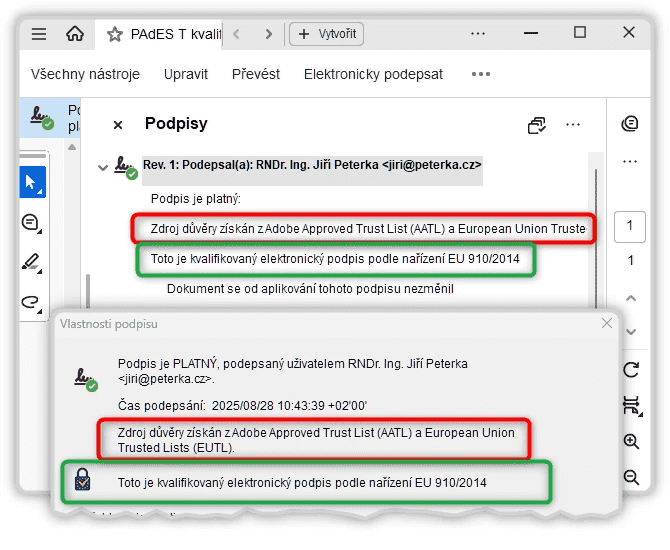Pick the highlighter pen tool

coord(32,263)
